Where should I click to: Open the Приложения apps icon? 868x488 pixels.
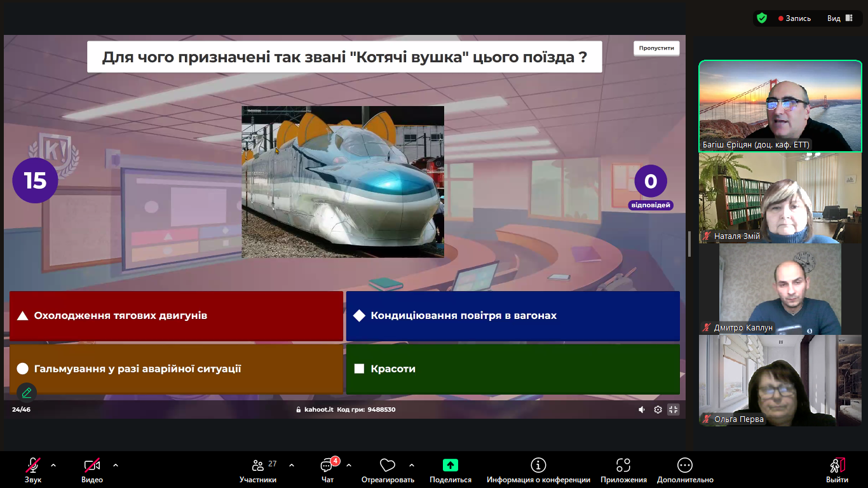point(623,470)
